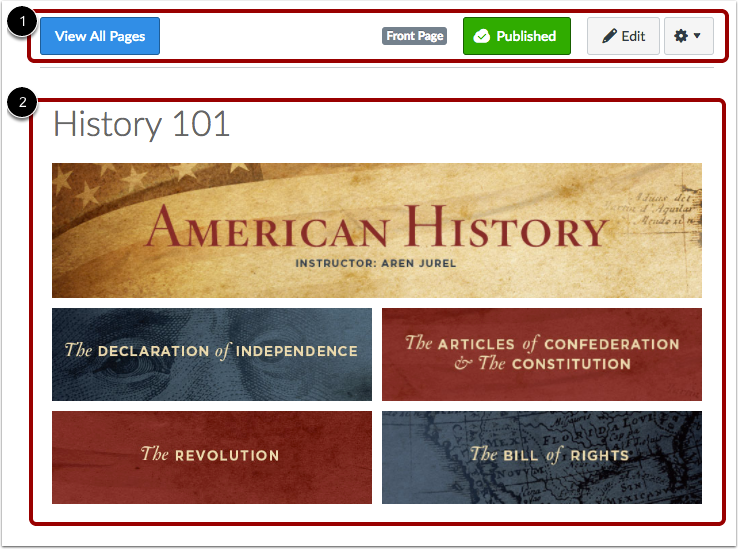Click the number 2 callout badge
Screen dimensions: 738x549
pos(22,102)
